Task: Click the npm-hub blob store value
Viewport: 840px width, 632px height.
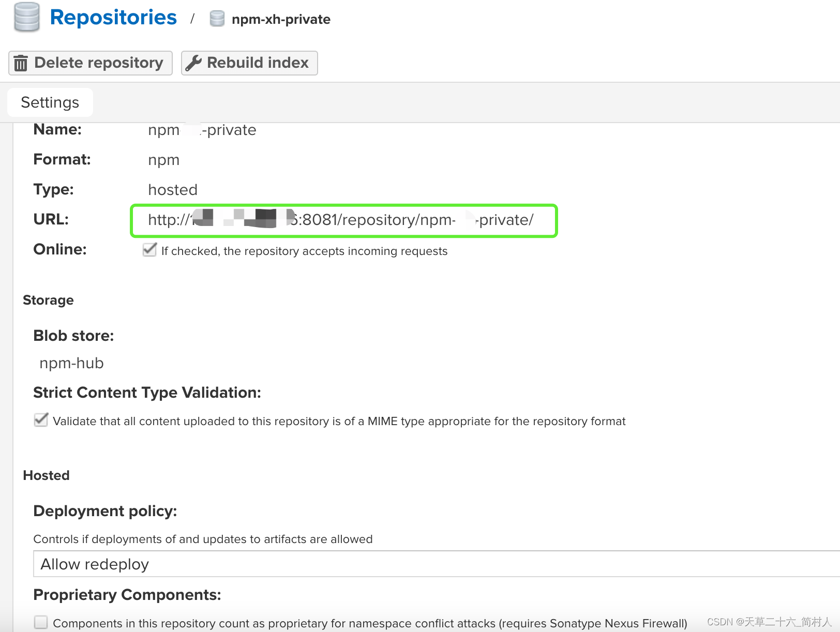Action: pos(72,363)
